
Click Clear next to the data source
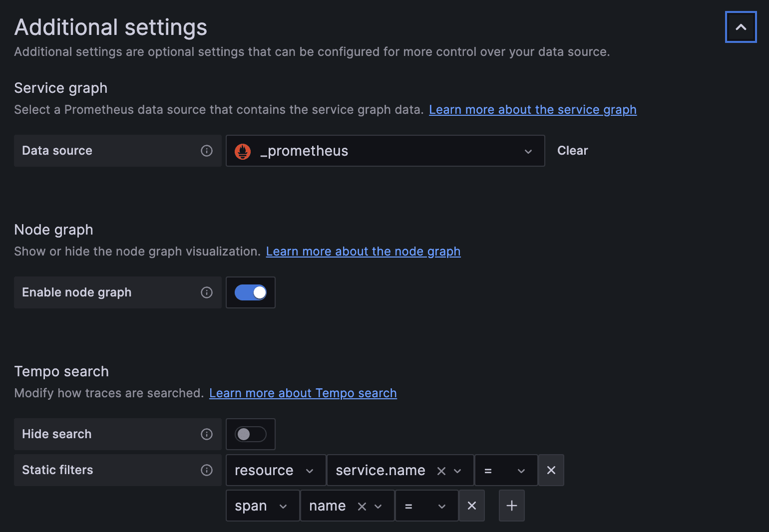[x=572, y=150]
